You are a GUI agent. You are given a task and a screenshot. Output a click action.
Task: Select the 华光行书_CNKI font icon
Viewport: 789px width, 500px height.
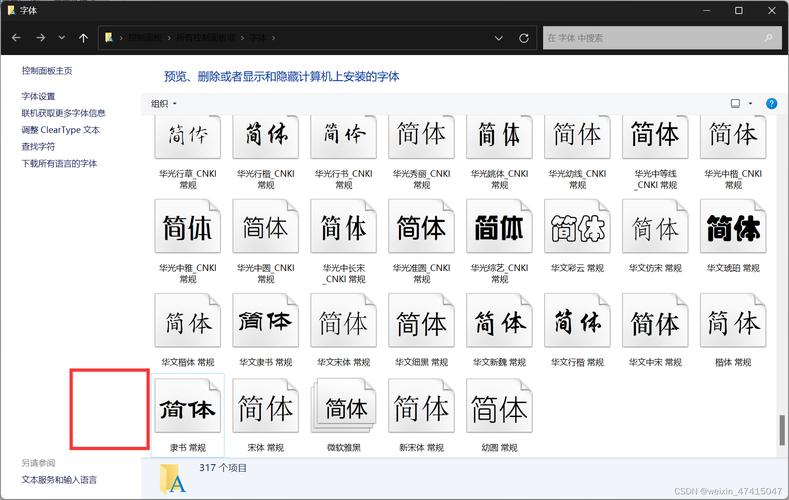pyautogui.click(x=344, y=136)
